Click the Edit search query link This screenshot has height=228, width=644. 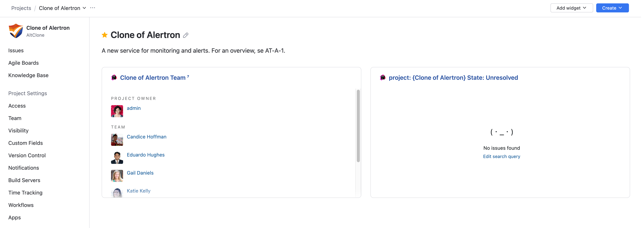[502, 156]
